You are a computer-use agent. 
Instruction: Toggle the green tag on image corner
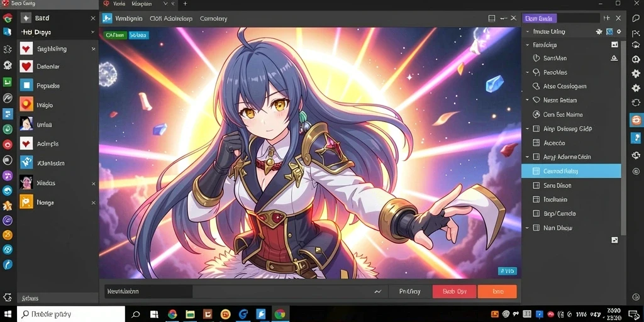coord(115,35)
